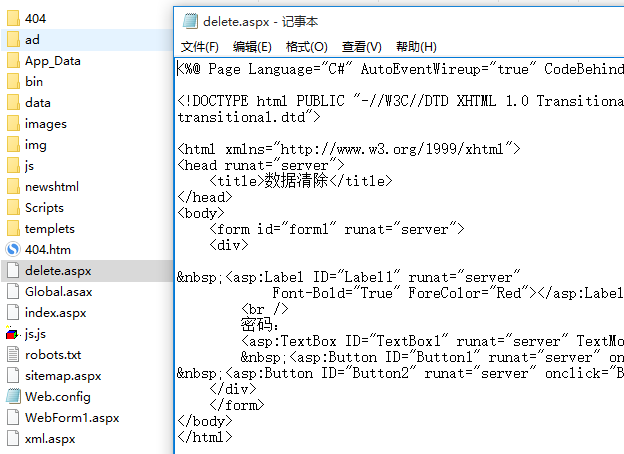Select the newshtml folder icon
This screenshot has width=624, height=454.
[13, 186]
